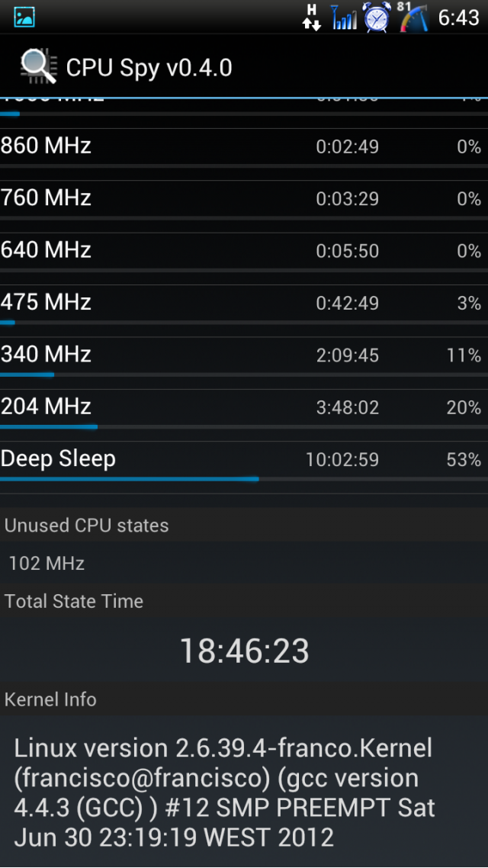Tap the 6:43 clock in status bar
This screenshot has height=868, width=488.
(x=458, y=18)
